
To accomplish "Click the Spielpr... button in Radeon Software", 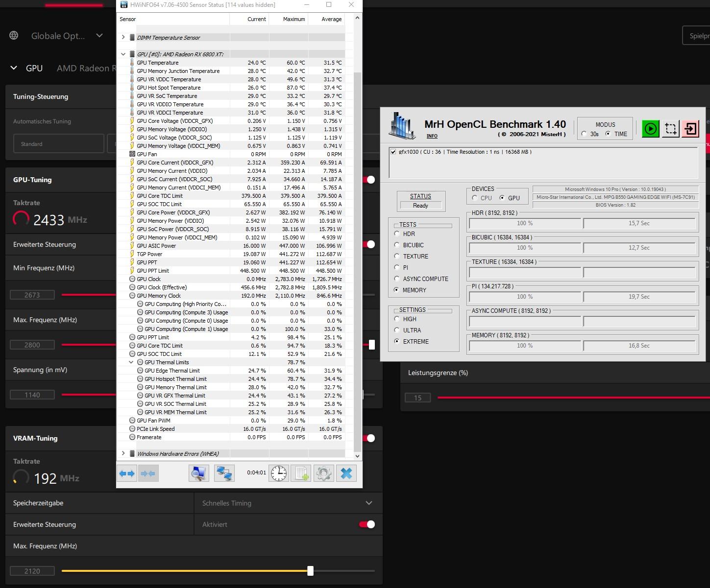I will [696, 36].
